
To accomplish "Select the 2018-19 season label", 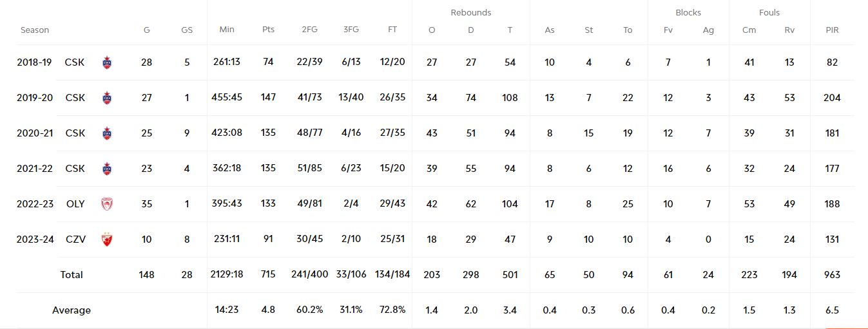I will point(35,62).
